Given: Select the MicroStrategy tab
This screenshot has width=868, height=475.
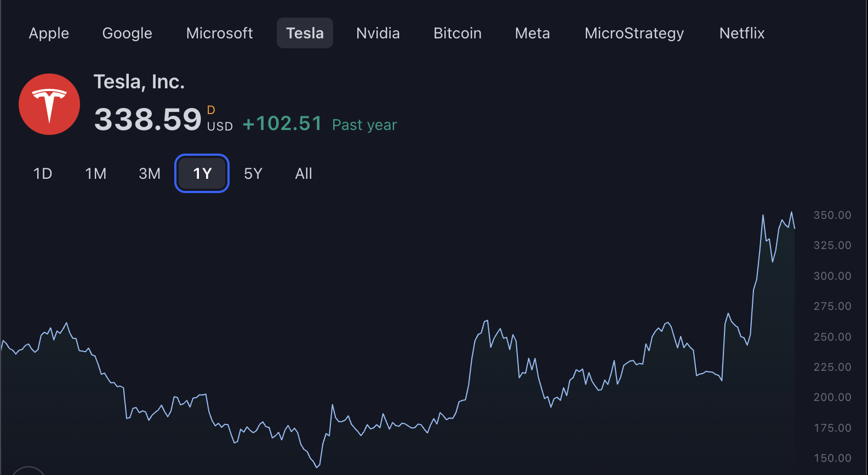Looking at the screenshot, I should click(634, 33).
